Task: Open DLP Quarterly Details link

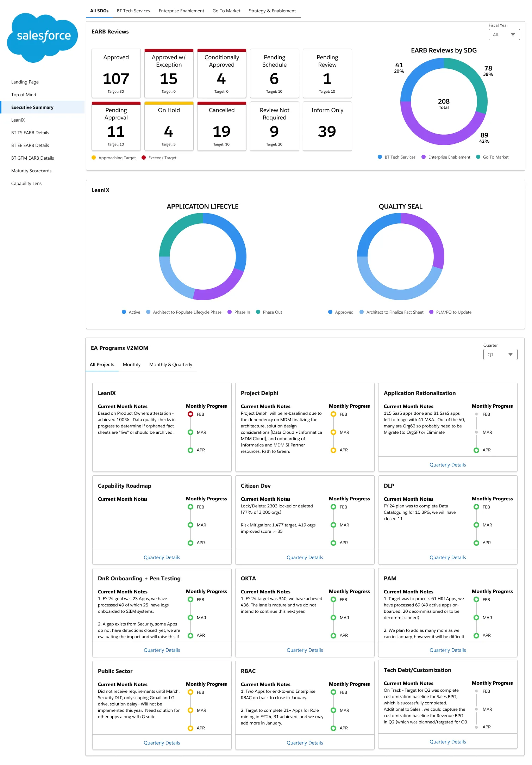Action: pyautogui.click(x=447, y=558)
